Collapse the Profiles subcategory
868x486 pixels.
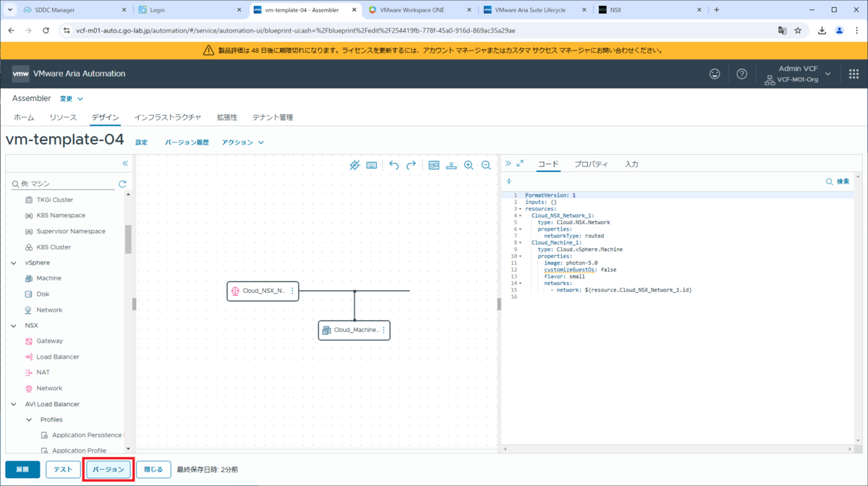[30, 419]
